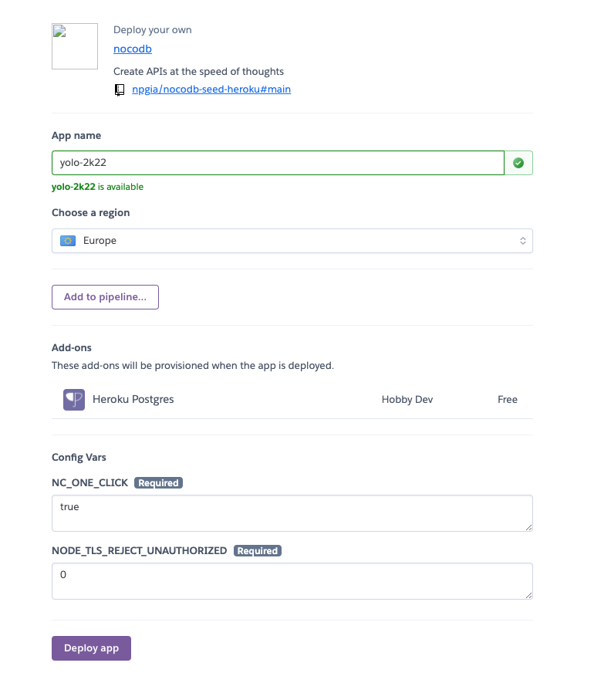
Task: Expand the Europe region selector
Action: [292, 241]
